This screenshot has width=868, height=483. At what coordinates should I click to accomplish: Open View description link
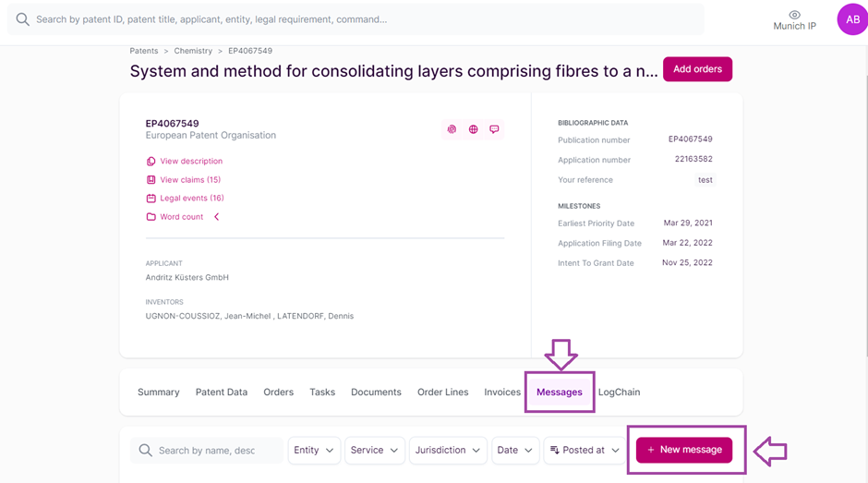tap(190, 162)
